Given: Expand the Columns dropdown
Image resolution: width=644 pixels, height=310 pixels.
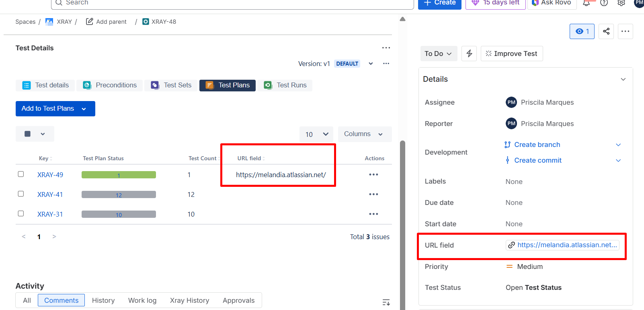Looking at the screenshot, I should click(364, 134).
